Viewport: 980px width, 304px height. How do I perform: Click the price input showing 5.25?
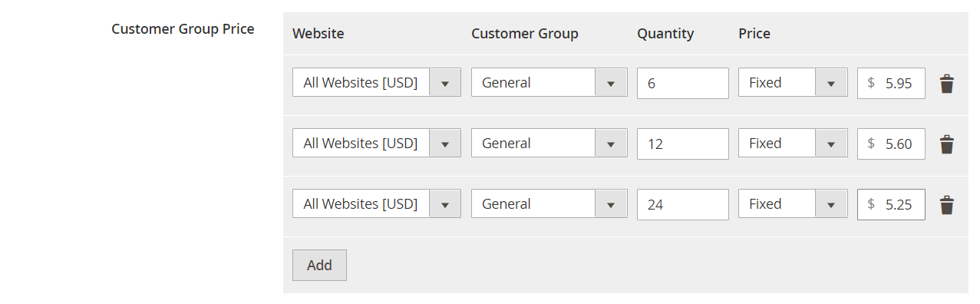pos(891,204)
